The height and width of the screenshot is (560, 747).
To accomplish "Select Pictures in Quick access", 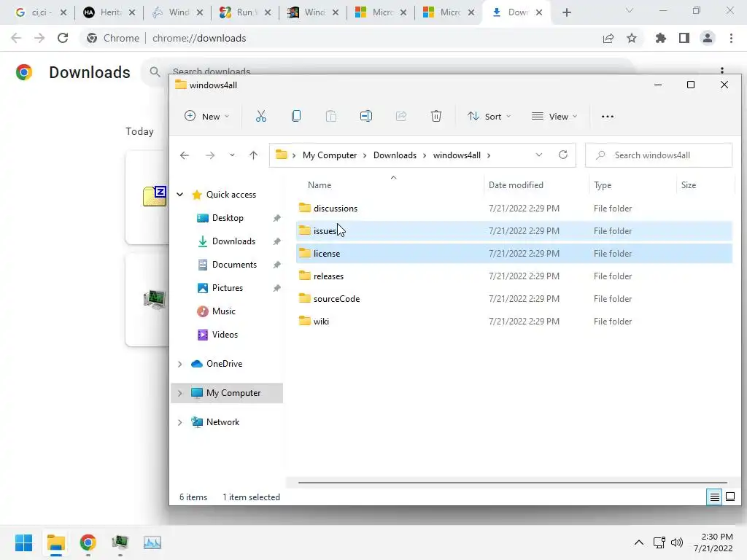I will point(228,287).
